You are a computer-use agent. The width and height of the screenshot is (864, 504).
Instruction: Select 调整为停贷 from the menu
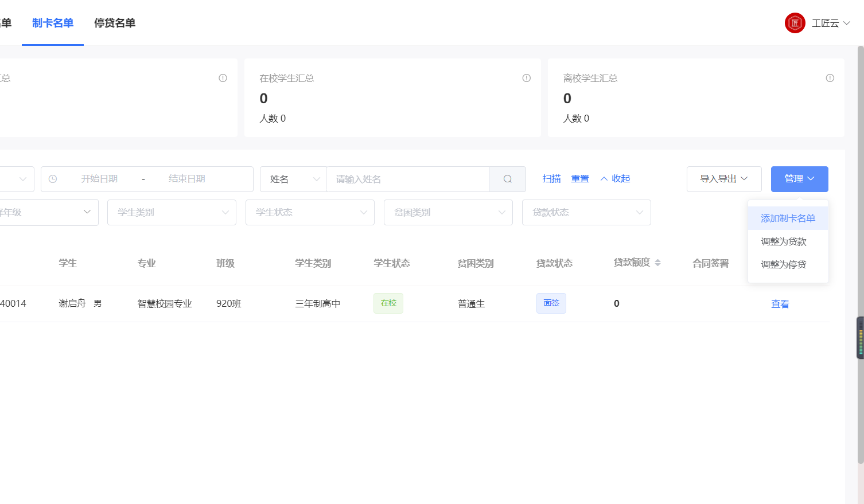(x=783, y=264)
